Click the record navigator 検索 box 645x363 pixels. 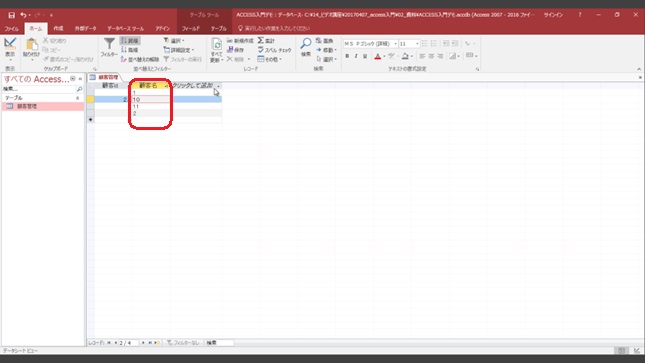tap(219, 342)
